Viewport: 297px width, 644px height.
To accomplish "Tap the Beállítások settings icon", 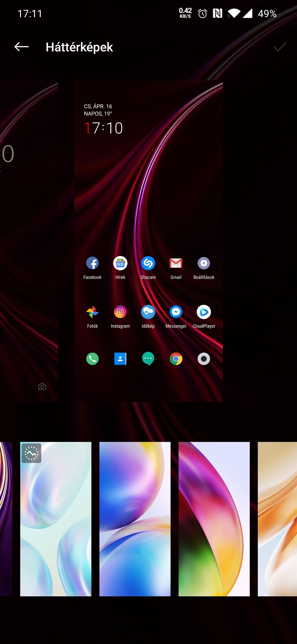I will pyautogui.click(x=204, y=263).
